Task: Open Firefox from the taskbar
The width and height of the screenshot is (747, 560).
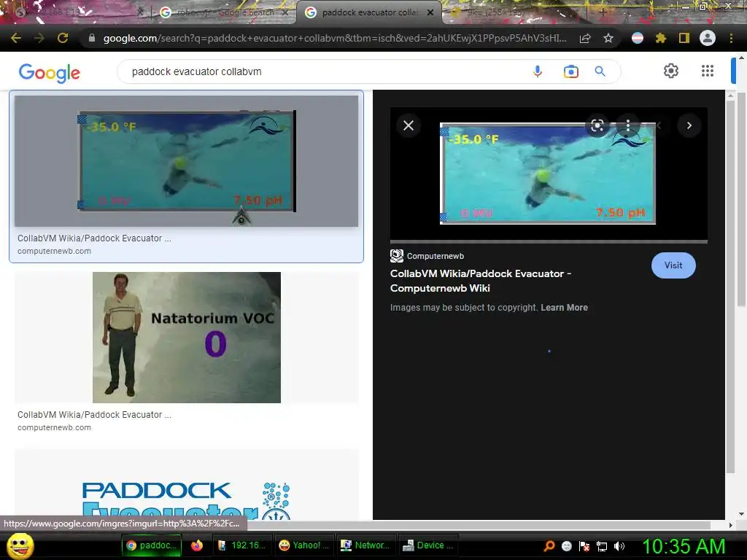Action: click(197, 545)
